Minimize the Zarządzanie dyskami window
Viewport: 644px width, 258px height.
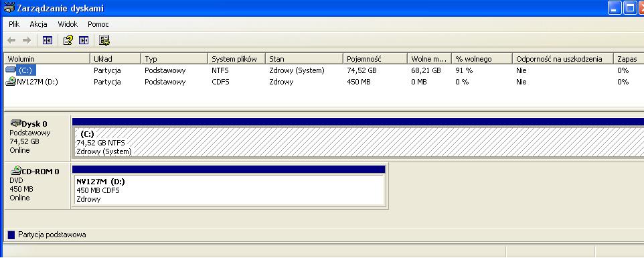(x=615, y=8)
